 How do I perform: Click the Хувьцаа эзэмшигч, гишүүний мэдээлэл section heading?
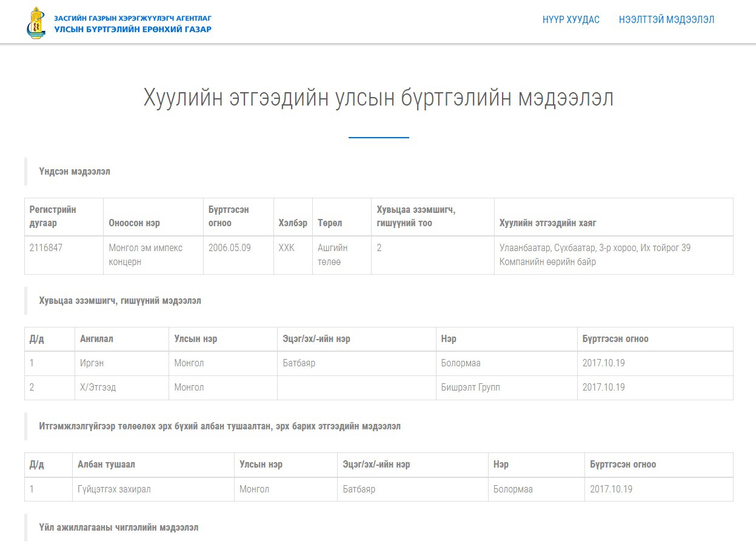120,301
